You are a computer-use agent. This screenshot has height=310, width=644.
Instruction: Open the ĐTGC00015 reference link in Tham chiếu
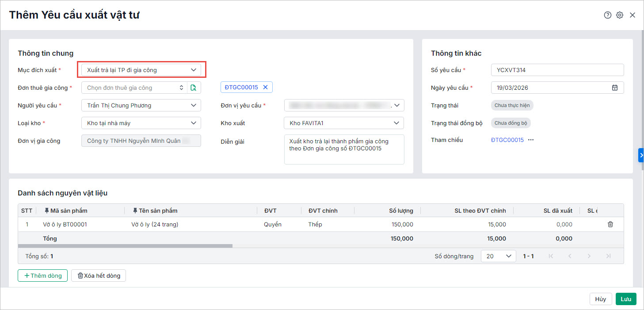pos(507,140)
